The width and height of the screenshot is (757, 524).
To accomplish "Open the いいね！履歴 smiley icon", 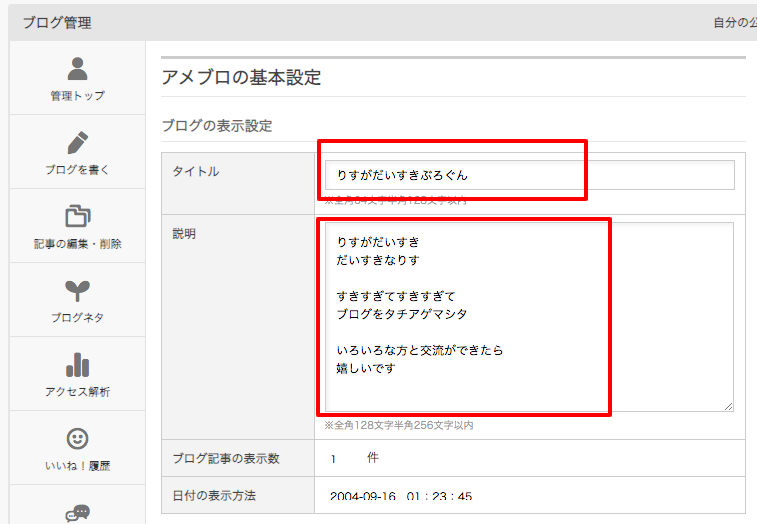I will 77,439.
